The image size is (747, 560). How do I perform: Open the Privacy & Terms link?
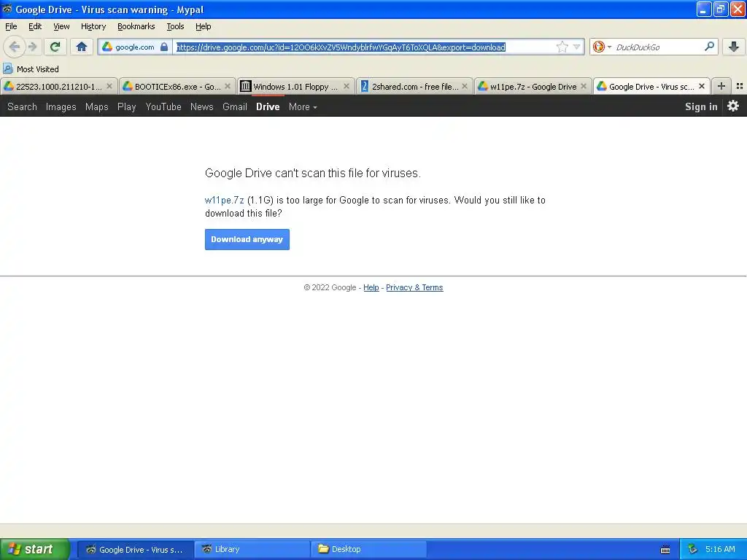(414, 287)
